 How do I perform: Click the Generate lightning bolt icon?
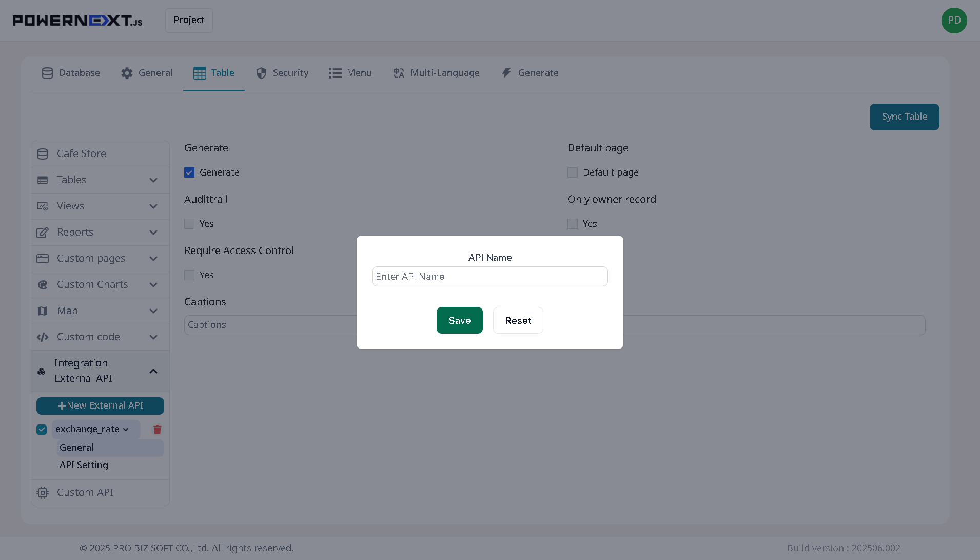(x=506, y=73)
